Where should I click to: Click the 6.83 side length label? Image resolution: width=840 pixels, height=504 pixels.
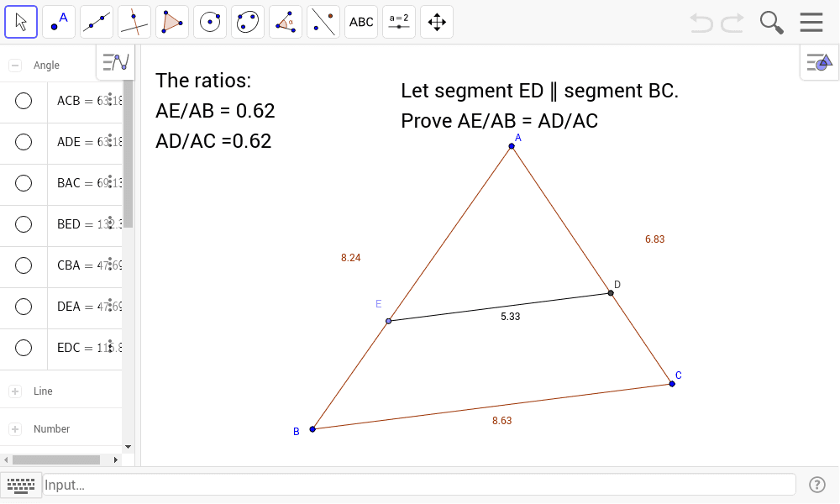pyautogui.click(x=654, y=239)
